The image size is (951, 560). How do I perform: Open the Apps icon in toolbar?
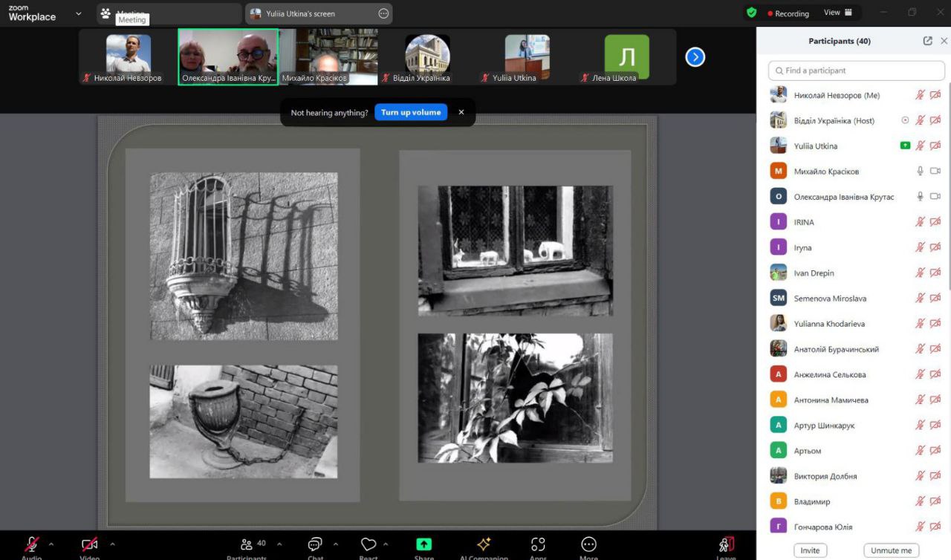click(x=538, y=544)
